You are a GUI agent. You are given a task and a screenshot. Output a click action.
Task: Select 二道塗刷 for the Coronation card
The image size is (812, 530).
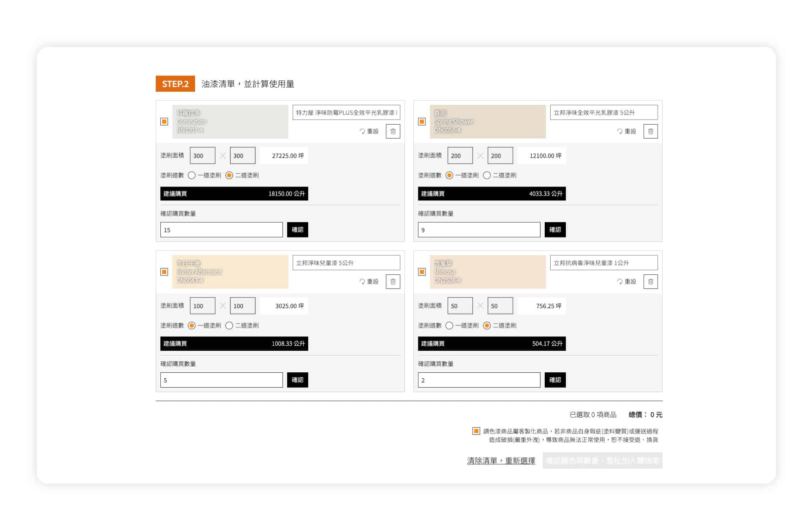pyautogui.click(x=229, y=175)
